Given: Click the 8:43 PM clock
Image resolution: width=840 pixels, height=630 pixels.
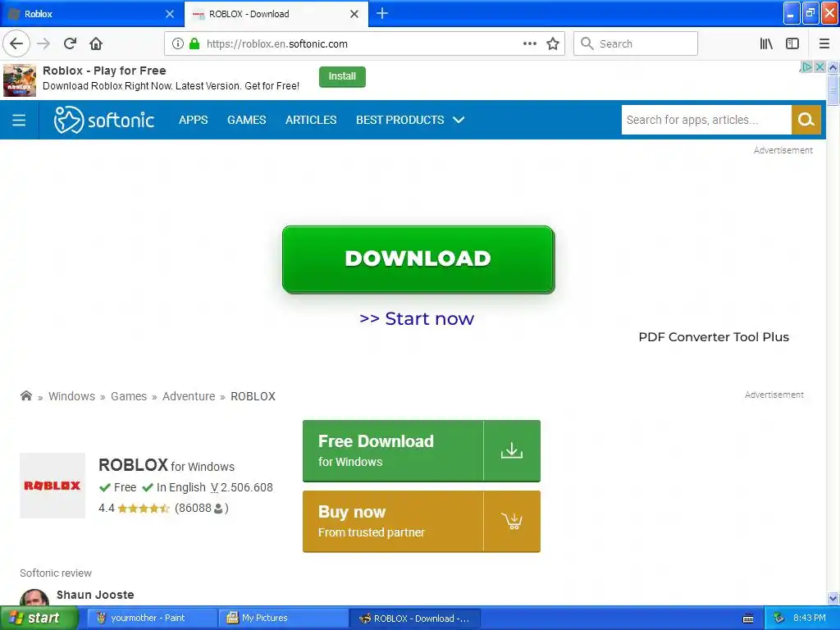Looking at the screenshot, I should click(810, 619).
